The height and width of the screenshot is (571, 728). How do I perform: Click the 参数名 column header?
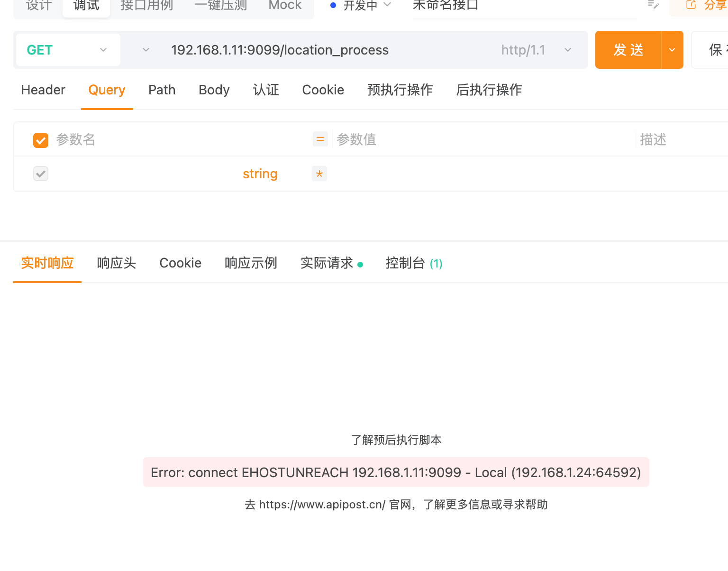(x=76, y=139)
